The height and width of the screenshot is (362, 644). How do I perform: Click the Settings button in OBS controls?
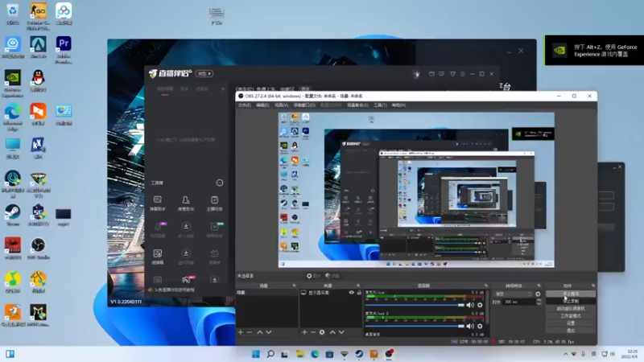(x=571, y=323)
